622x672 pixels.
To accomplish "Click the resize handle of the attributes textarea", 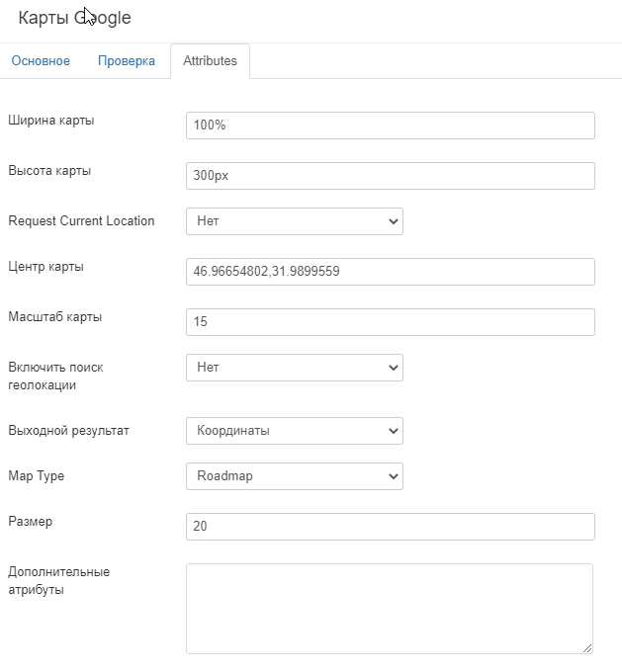I will tap(587, 647).
